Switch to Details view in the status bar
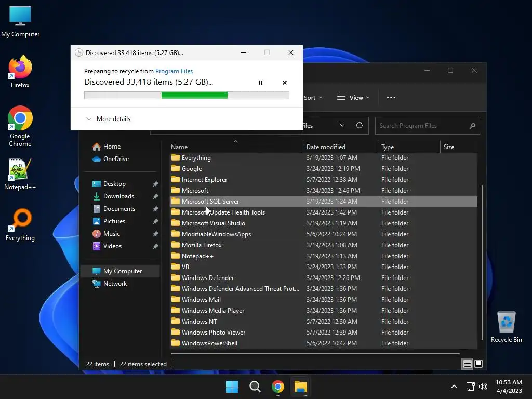This screenshot has height=399, width=532. pos(467,364)
